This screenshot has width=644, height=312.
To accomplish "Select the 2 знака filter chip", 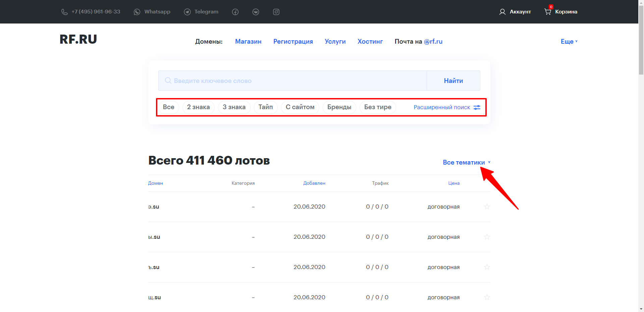I will pos(198,107).
